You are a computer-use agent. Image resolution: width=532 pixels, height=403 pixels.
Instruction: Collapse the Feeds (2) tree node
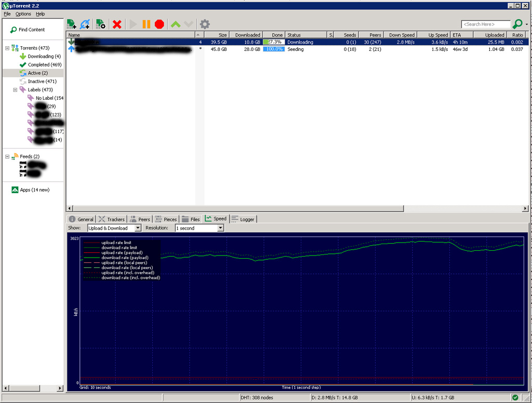[x=7, y=157]
